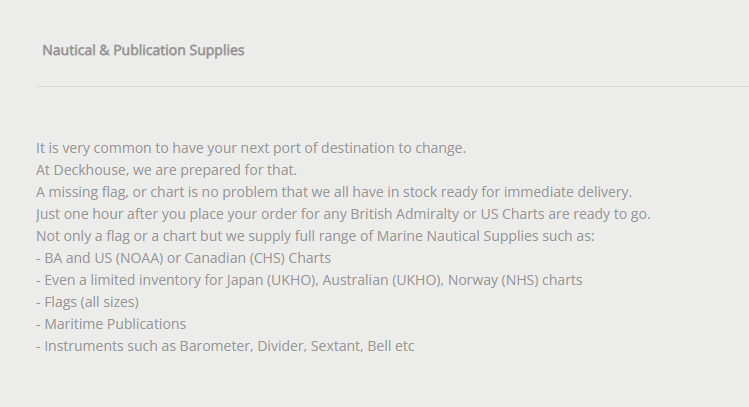The height and width of the screenshot is (407, 749).
Task: Click the Nautical & Publication Supplies heading
Action: tap(143, 50)
